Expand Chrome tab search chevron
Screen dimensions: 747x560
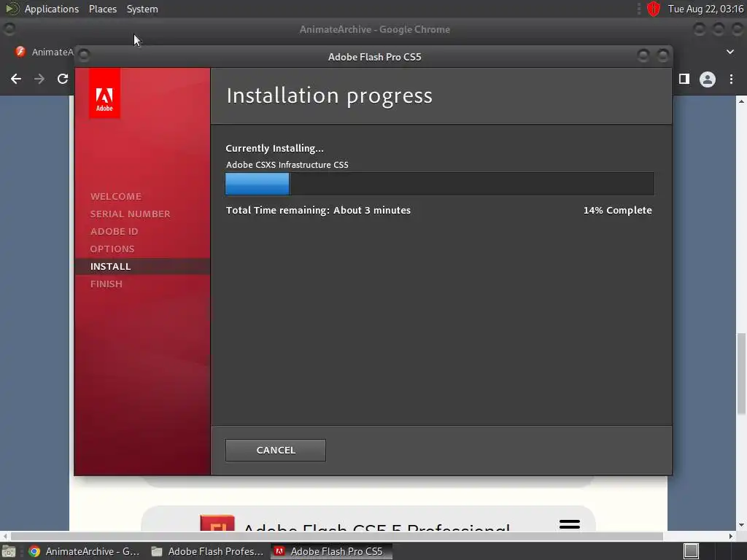click(729, 52)
